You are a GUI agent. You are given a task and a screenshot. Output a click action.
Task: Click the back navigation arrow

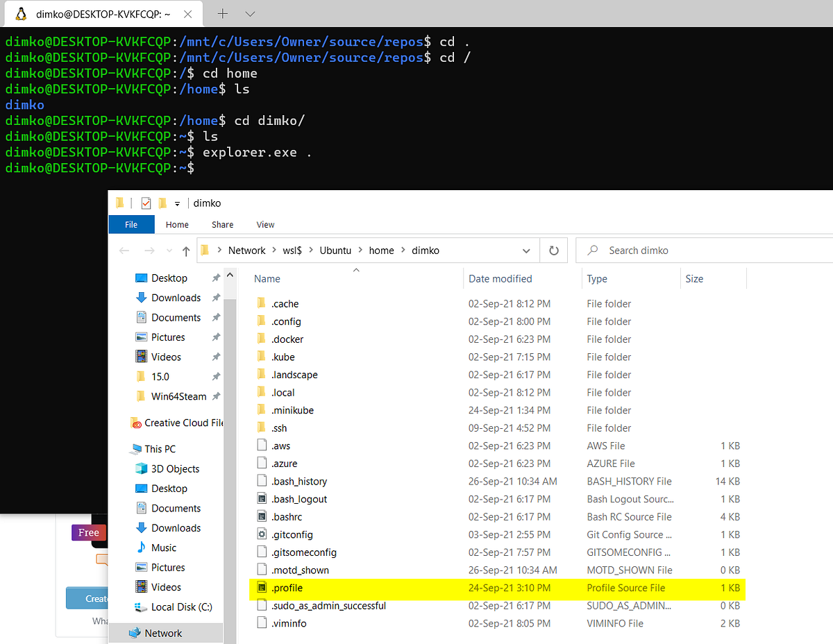click(124, 250)
